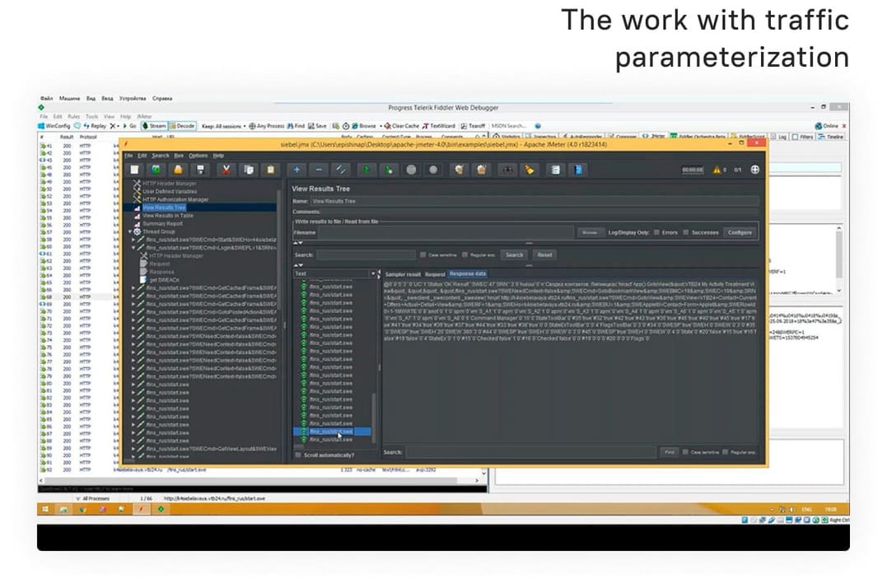Enable Case sensitive in upper search row
Image resolution: width=887 pixels, height=588 pixels.
[x=422, y=255]
